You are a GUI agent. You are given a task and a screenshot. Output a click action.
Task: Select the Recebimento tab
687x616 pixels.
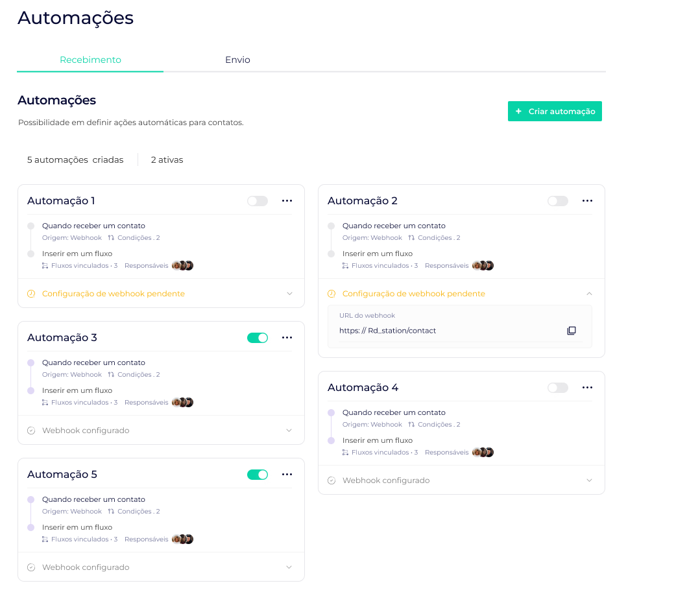[90, 60]
